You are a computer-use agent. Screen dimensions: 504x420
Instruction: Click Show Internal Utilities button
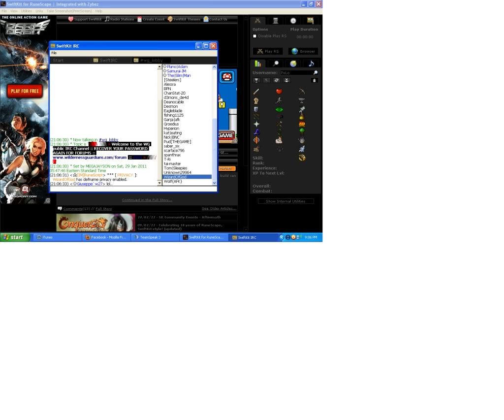click(x=285, y=201)
